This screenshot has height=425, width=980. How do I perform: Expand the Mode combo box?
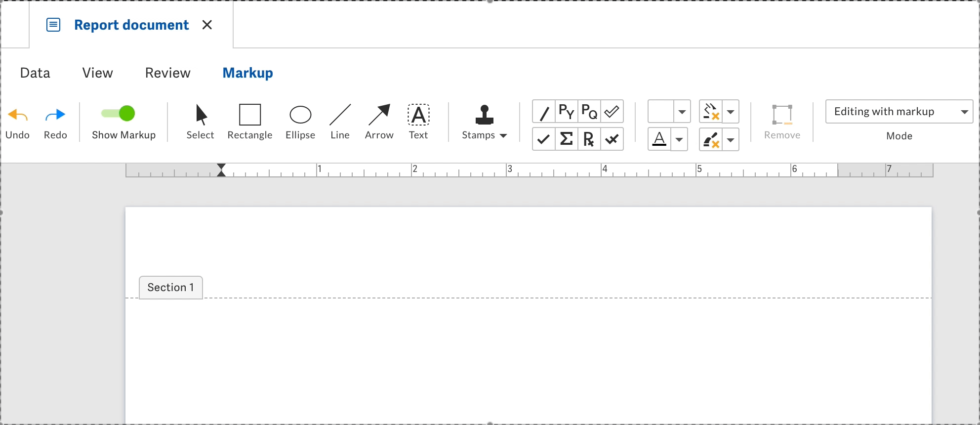(899, 112)
